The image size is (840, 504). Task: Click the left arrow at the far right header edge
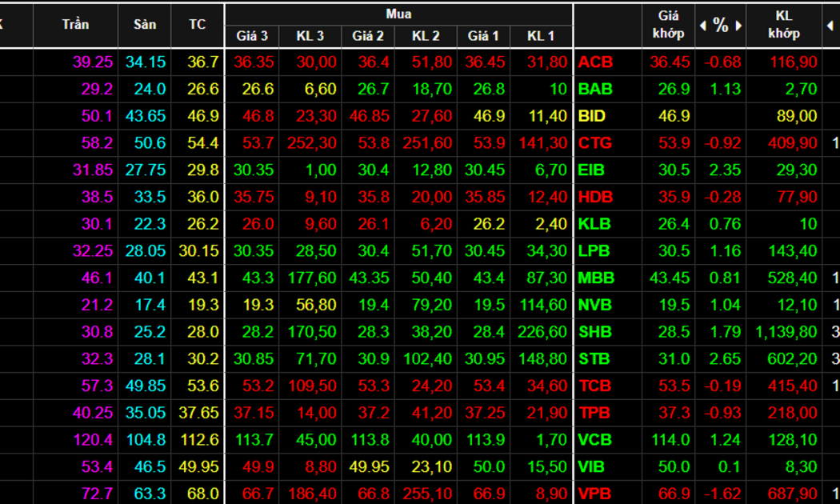830,25
